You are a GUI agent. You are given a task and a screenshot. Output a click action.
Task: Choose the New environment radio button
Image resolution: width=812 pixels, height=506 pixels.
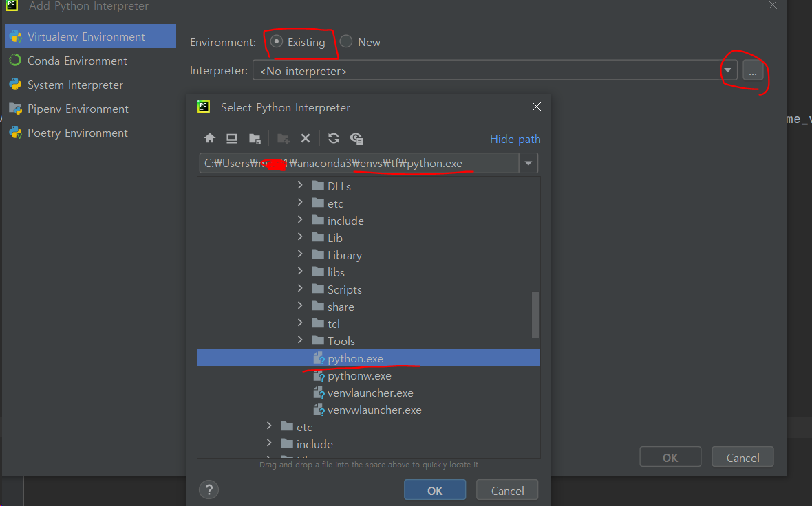click(346, 41)
